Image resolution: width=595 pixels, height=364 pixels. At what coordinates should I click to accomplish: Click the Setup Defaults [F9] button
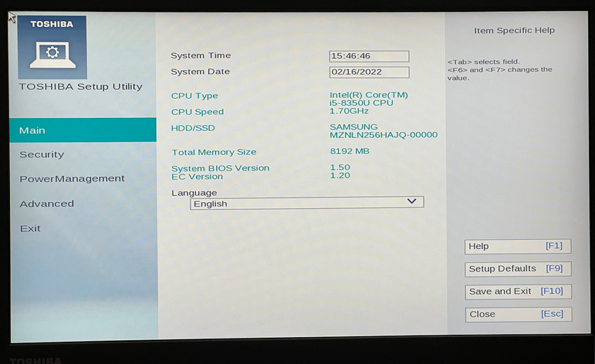pos(518,269)
